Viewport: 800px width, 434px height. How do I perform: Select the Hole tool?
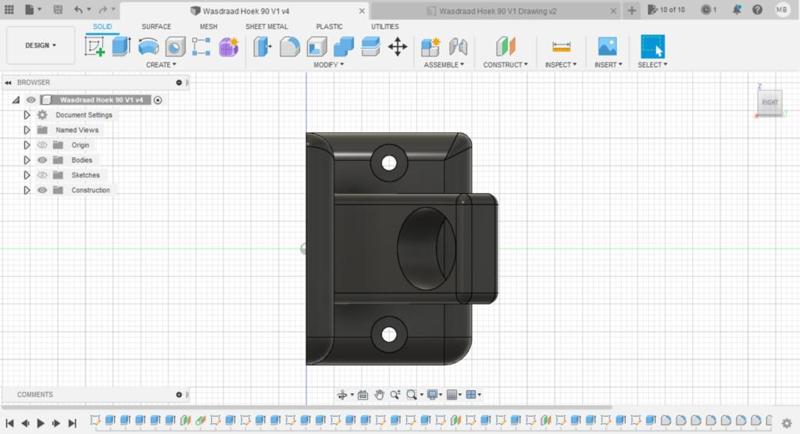pos(175,46)
